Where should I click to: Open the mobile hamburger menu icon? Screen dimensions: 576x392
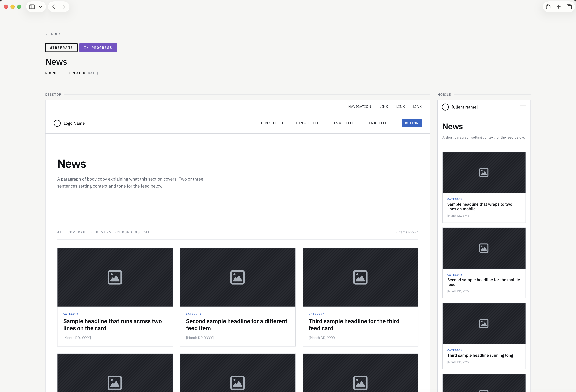coord(523,107)
